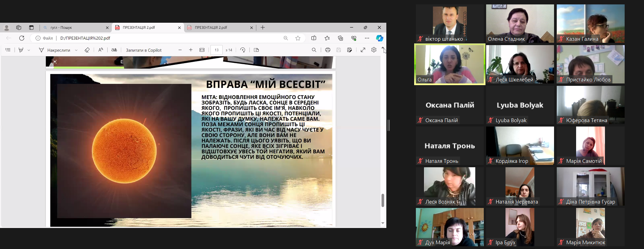
Task: Click Запитати в Copilot button
Action: click(x=144, y=50)
